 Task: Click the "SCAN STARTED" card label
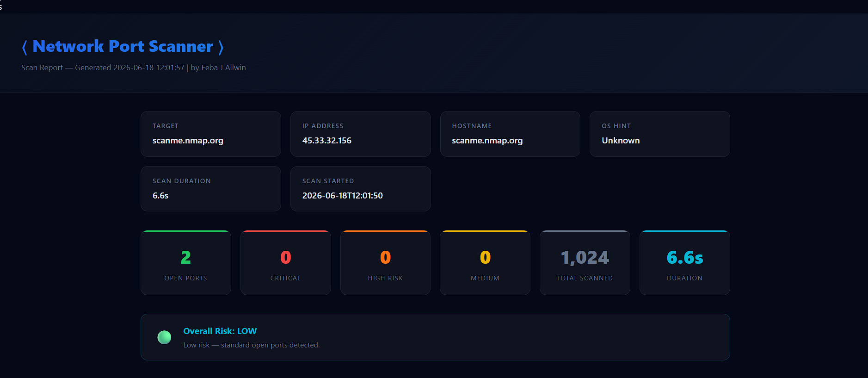pos(328,181)
